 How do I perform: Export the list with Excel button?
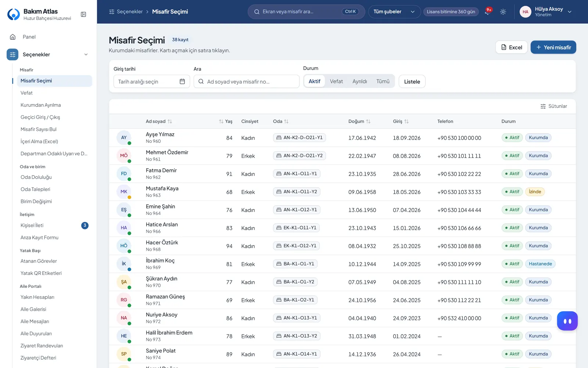point(512,47)
